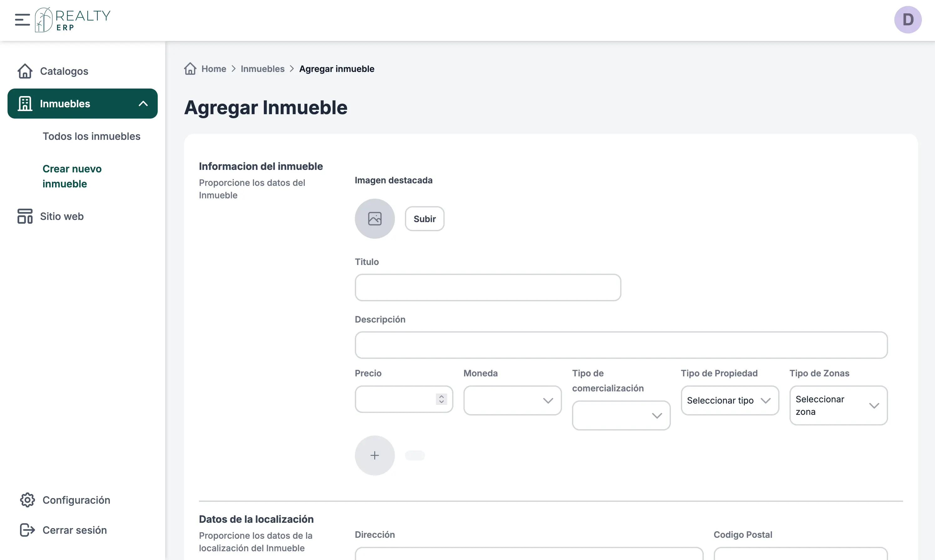Open the Seleccionar tipo property dropdown
Viewport: 935px width, 560px height.
[729, 400]
